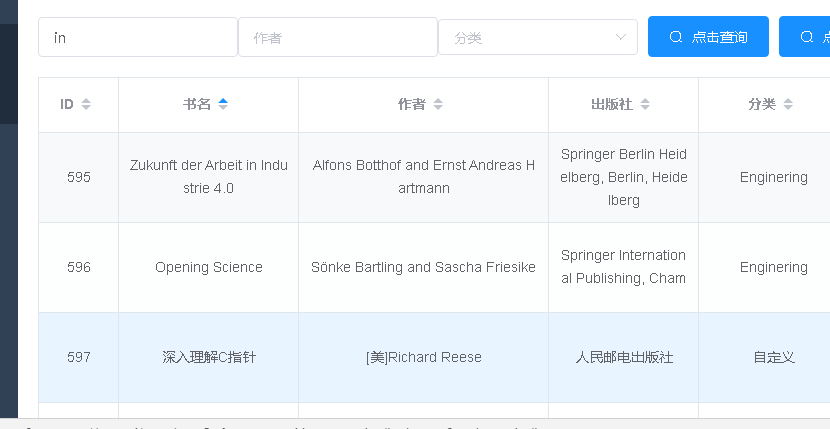This screenshot has height=429, width=830.
Task: Click author 'Alfons Botthof and Ernst Andreas Hartmann'
Action: coord(423,177)
